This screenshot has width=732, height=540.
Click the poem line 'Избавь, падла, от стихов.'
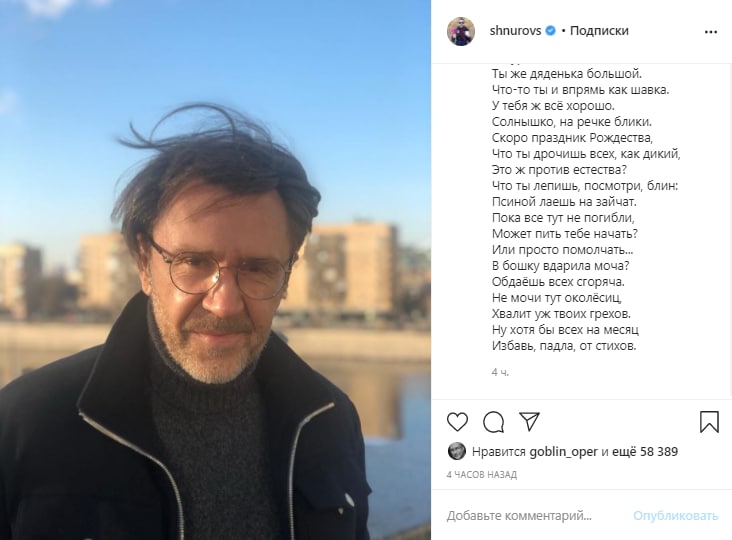564,346
